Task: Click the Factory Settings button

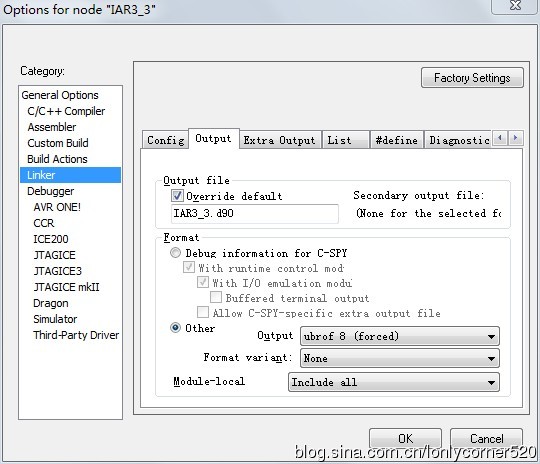Action: click(x=472, y=78)
